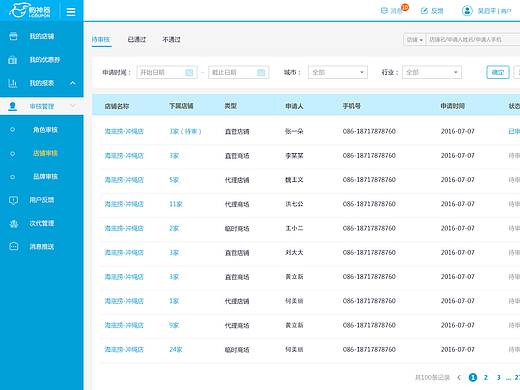Open 次代管理 sidebar icon
Screen dimensions: 520x390
(x=13, y=223)
